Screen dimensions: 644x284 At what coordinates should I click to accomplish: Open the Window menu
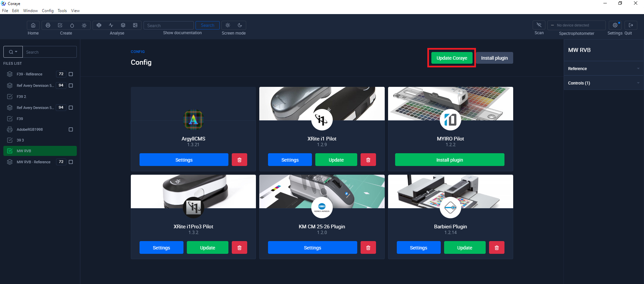30,11
